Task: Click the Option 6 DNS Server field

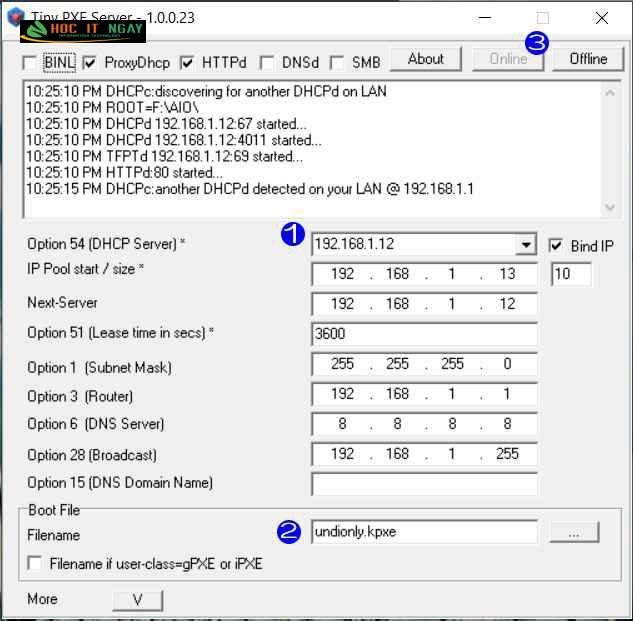Action: pyautogui.click(x=424, y=424)
